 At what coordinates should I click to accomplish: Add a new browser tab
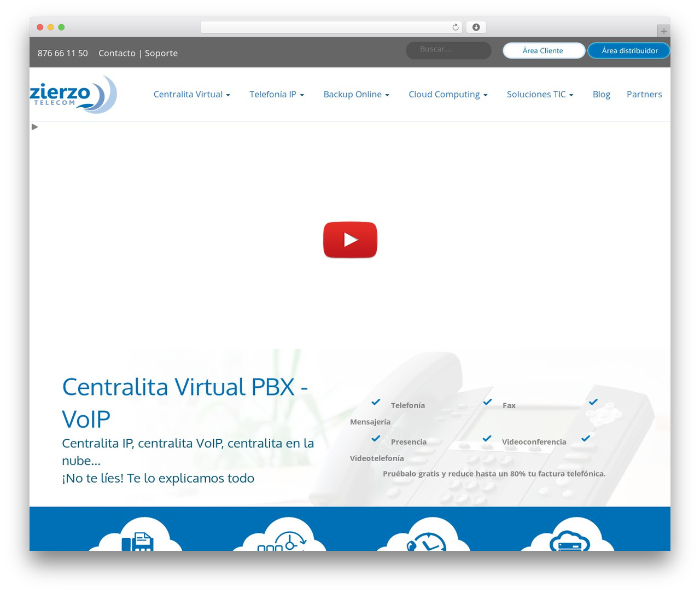[x=663, y=31]
